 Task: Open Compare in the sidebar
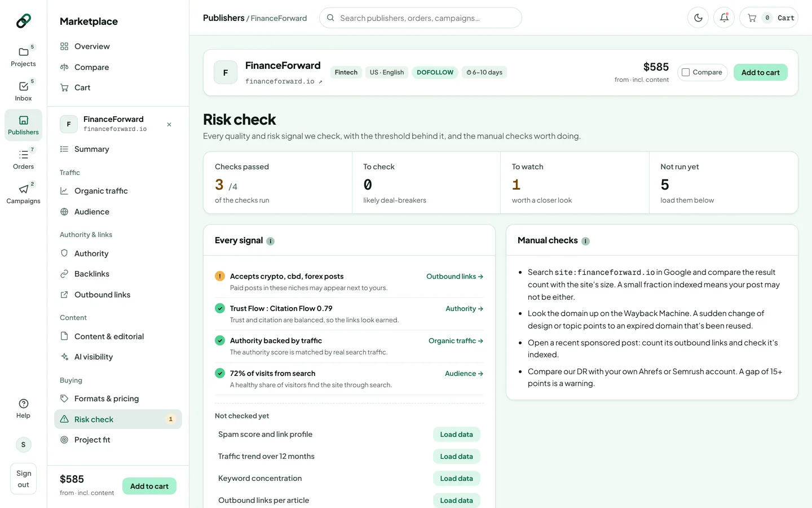(x=118, y=67)
